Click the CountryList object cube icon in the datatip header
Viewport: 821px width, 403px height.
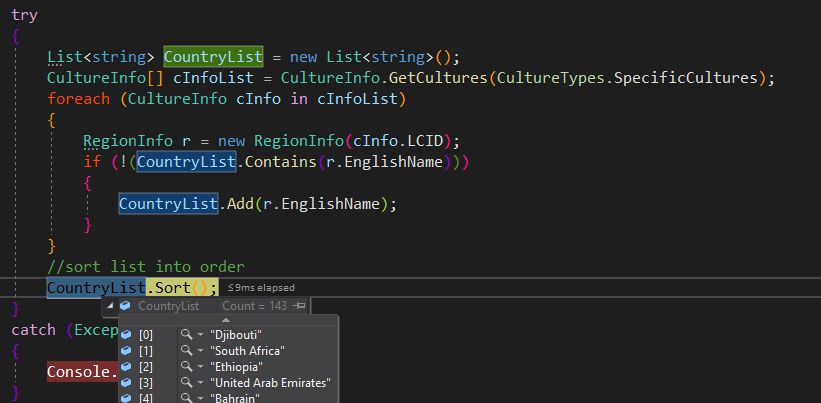pos(125,306)
